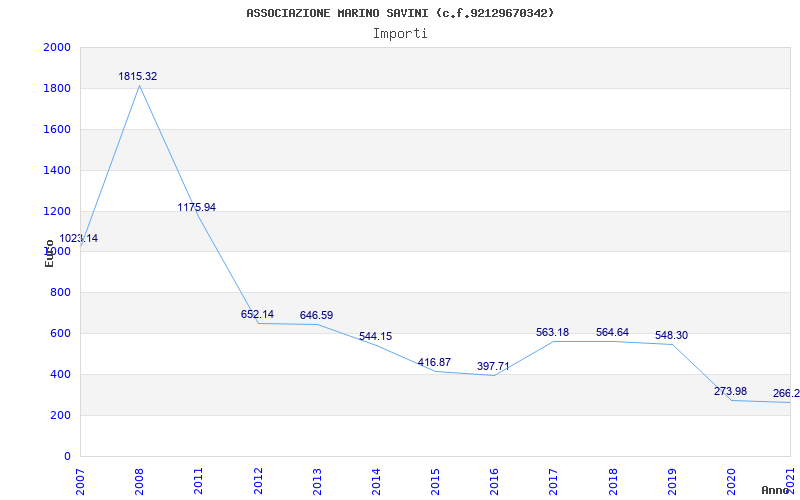Click the 1175.94 data label
The height and width of the screenshot is (500, 800).
click(196, 207)
